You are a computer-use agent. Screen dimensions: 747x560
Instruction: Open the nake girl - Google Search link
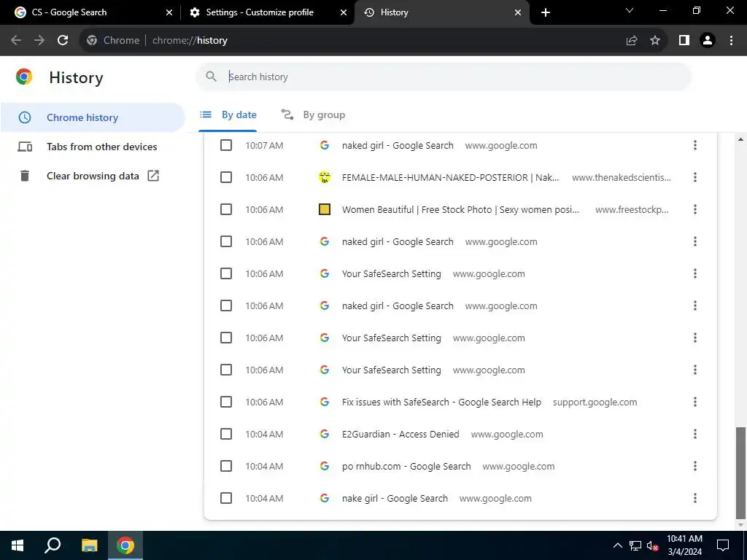[x=395, y=498]
